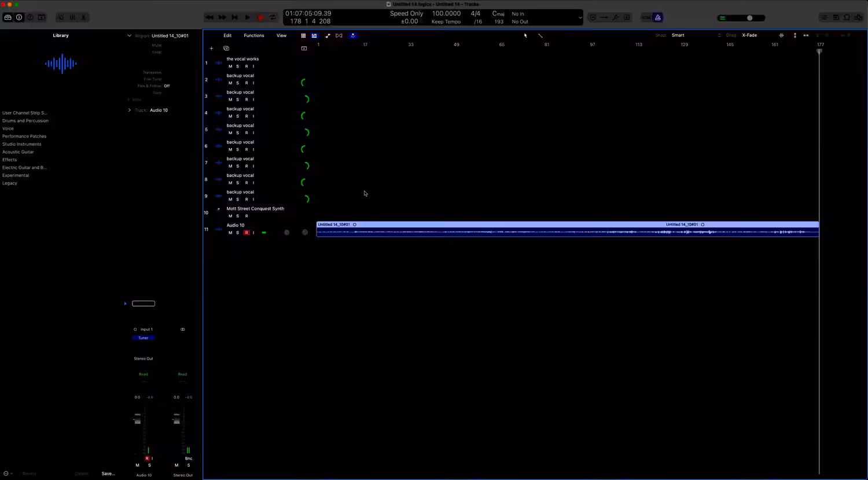The image size is (868, 480).
Task: Disable record enable on Audio 10 track
Action: (247, 233)
